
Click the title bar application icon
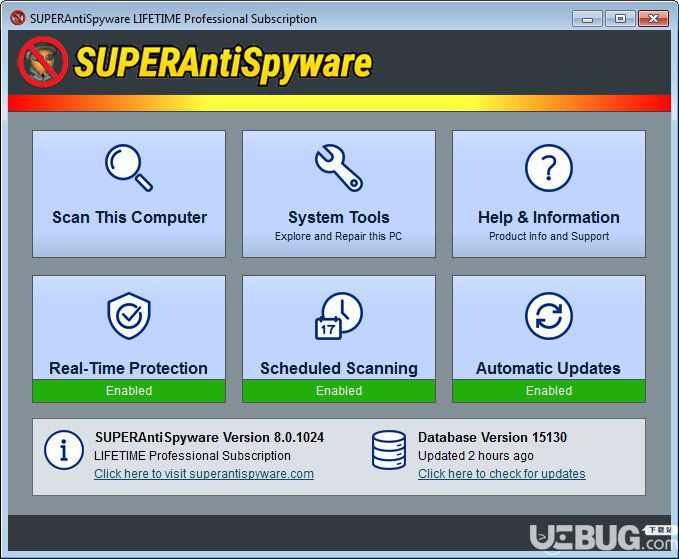(18, 18)
